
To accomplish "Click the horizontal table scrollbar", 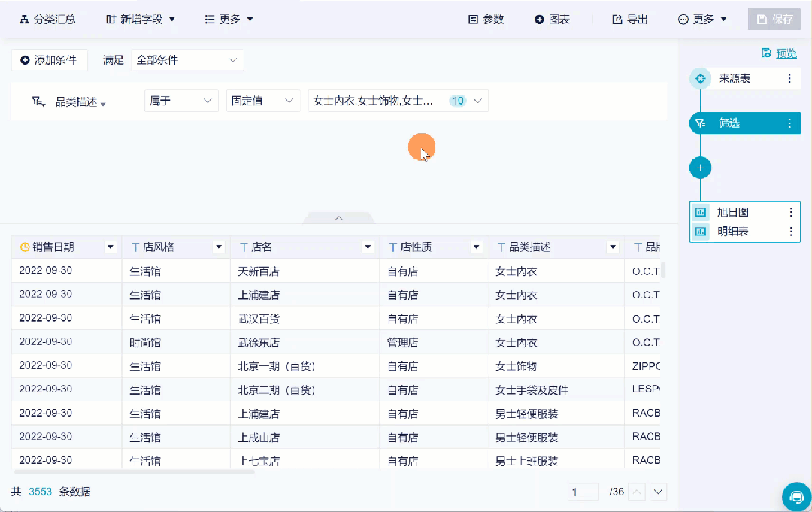I will 135,471.
